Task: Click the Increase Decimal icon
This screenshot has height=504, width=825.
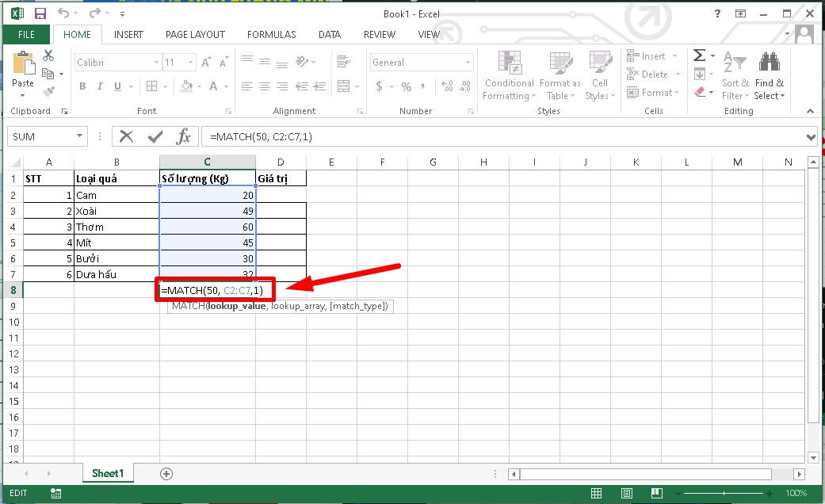Action: coord(447,86)
